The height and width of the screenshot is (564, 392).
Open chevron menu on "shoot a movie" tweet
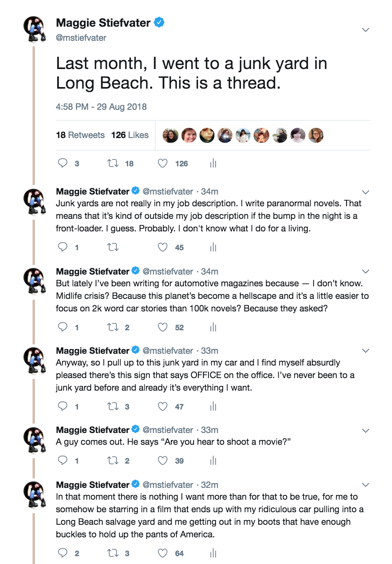pyautogui.click(x=365, y=431)
